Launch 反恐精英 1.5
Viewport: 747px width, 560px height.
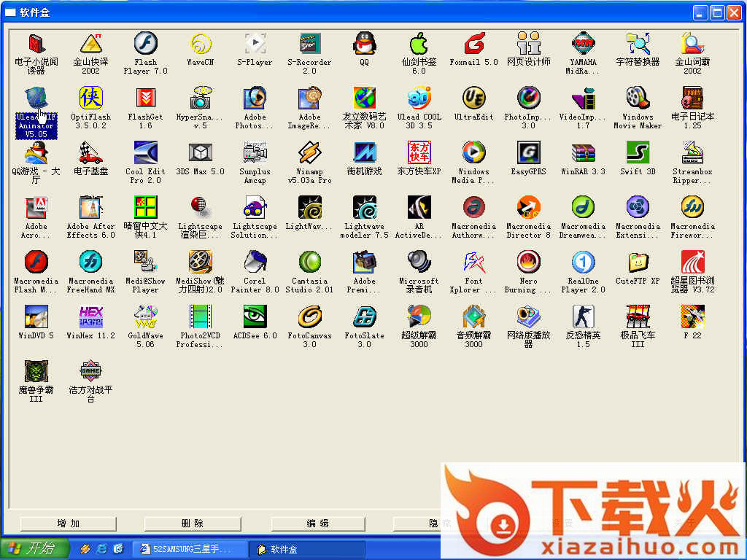(x=583, y=317)
